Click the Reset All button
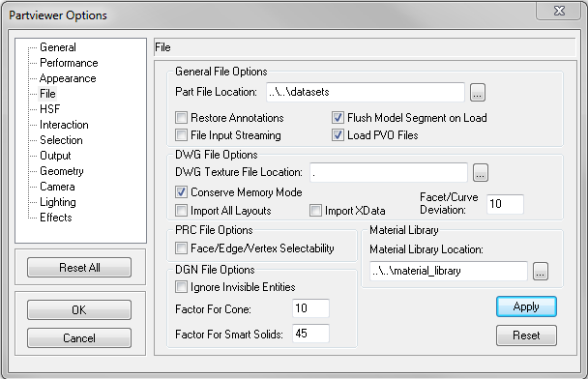Image resolution: width=588 pixels, height=379 pixels. pos(79,268)
